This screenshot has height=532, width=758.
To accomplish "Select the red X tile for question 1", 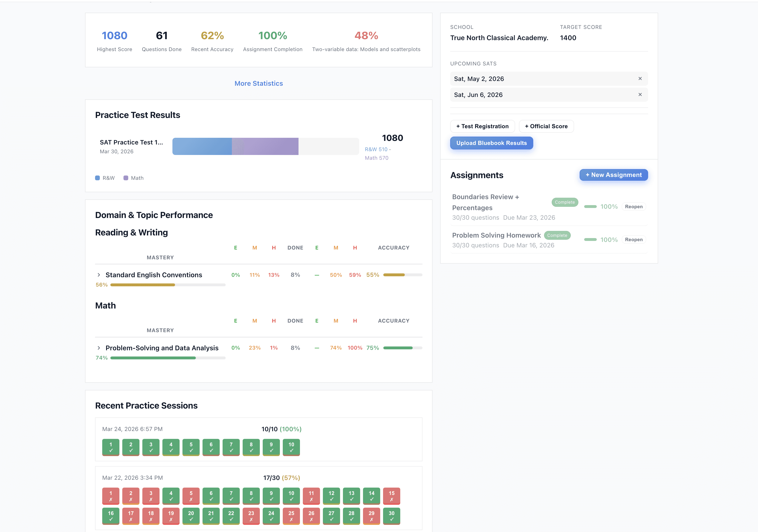I will click(x=111, y=496).
